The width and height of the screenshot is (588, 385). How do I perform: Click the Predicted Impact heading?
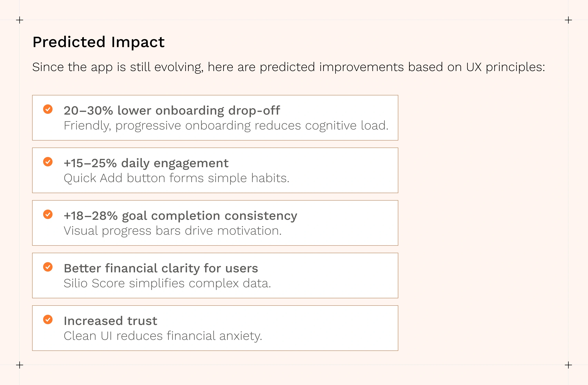(x=98, y=42)
